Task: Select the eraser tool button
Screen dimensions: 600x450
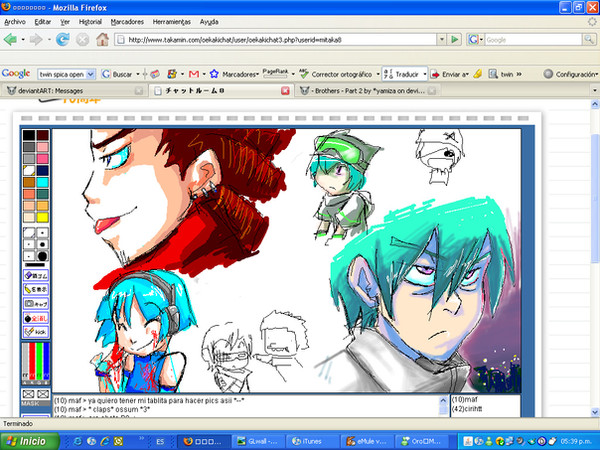Action: click(36, 276)
